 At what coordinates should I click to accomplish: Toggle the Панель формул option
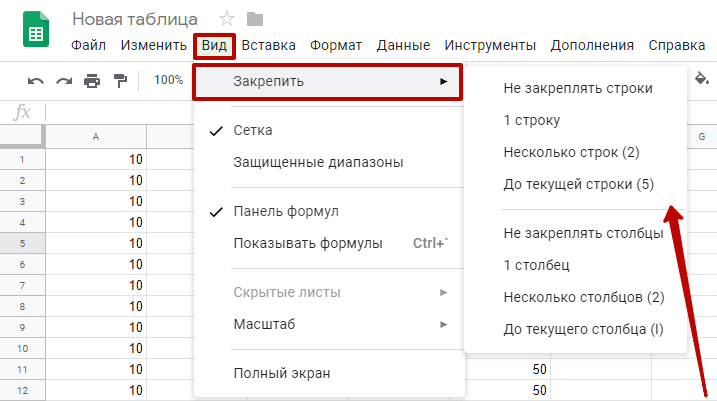(x=285, y=211)
